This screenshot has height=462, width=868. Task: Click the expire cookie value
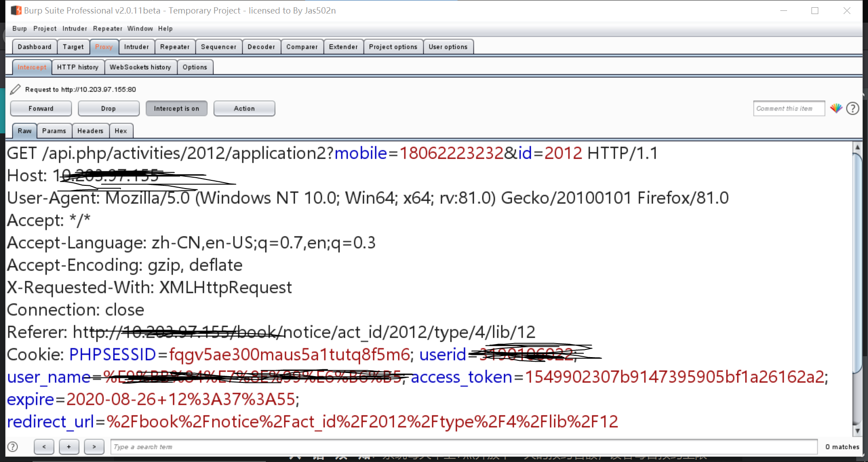(x=181, y=399)
